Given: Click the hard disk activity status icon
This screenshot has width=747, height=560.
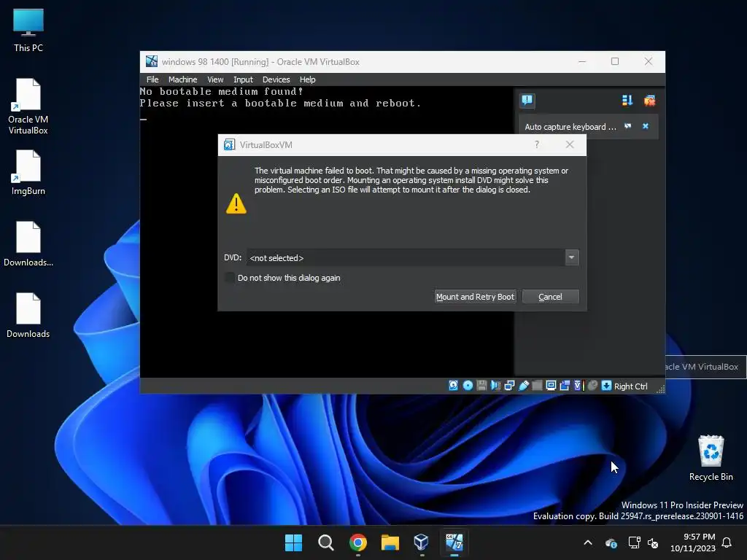Looking at the screenshot, I should (x=453, y=386).
